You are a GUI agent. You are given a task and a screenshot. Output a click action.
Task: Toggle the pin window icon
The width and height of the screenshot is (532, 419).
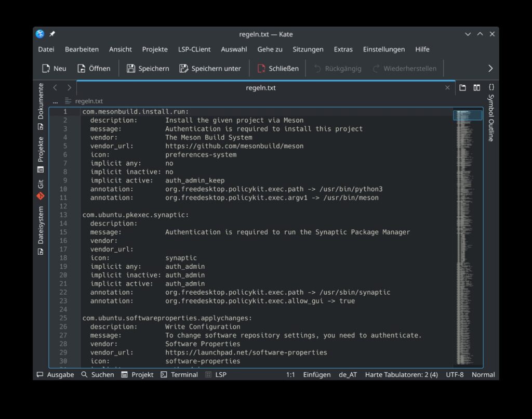click(52, 34)
